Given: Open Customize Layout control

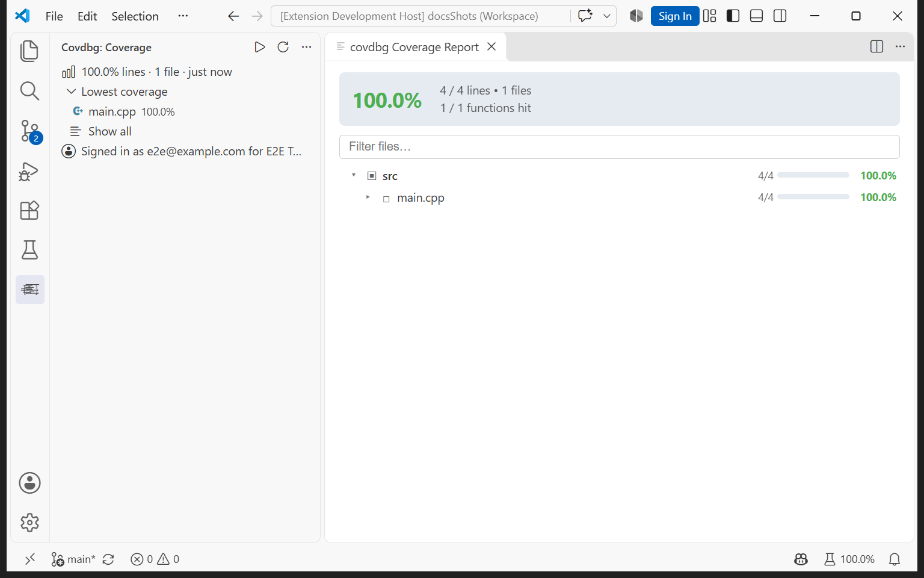Looking at the screenshot, I should (x=710, y=16).
